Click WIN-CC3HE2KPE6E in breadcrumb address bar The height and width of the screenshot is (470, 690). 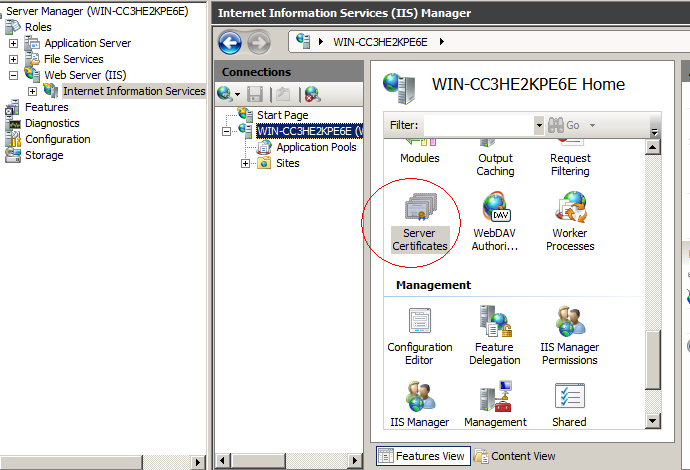pyautogui.click(x=380, y=42)
